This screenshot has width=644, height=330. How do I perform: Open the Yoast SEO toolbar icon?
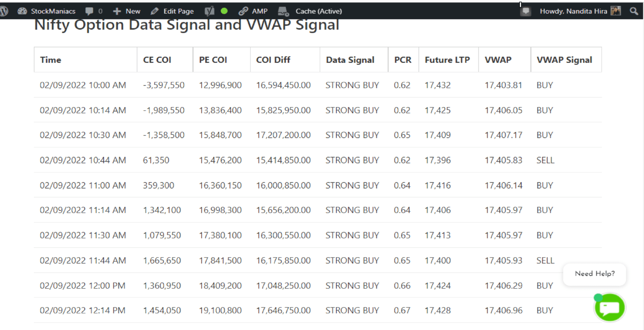coord(209,11)
